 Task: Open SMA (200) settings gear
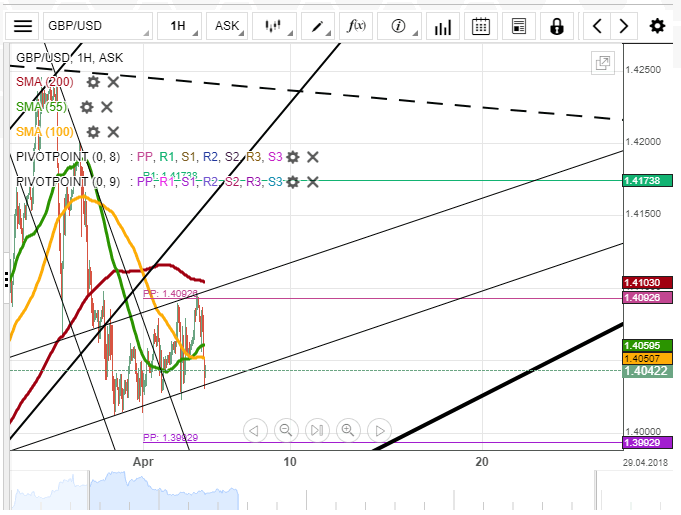tap(93, 82)
